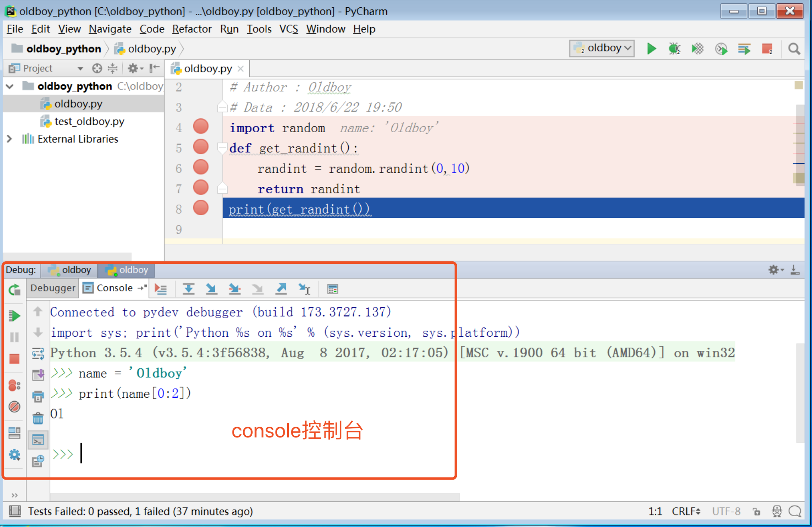This screenshot has width=812, height=527.
Task: Open the Navigate menu
Action: coord(110,29)
